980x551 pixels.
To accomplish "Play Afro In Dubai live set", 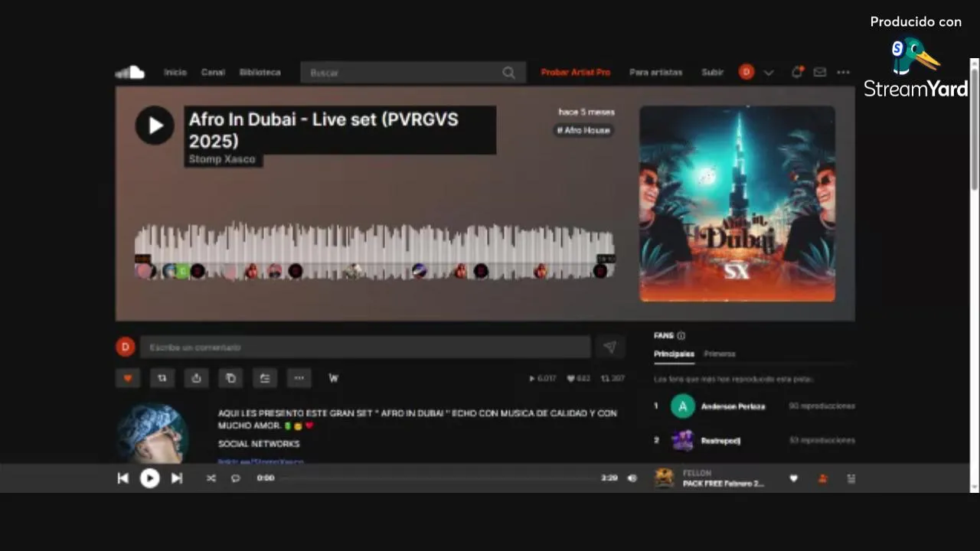I will (155, 126).
